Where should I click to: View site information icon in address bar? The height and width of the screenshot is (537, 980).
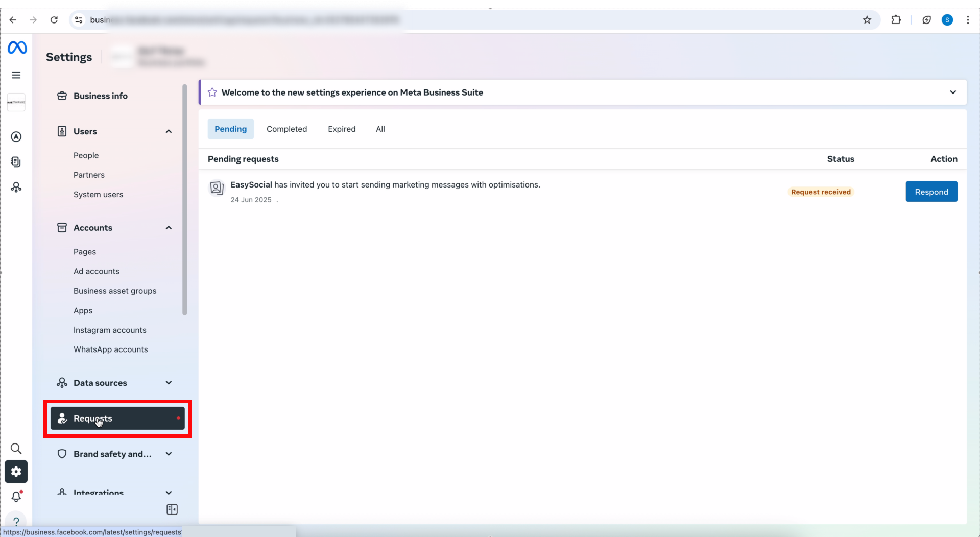[79, 20]
